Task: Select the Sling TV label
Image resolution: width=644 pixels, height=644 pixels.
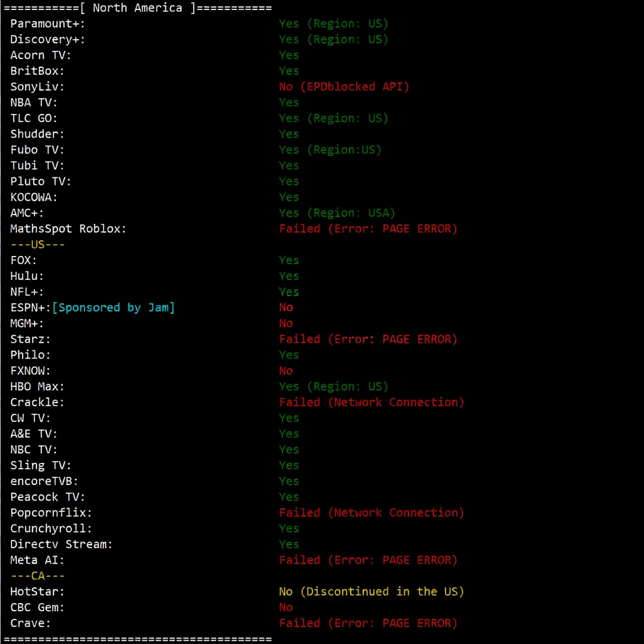Action: pos(41,465)
